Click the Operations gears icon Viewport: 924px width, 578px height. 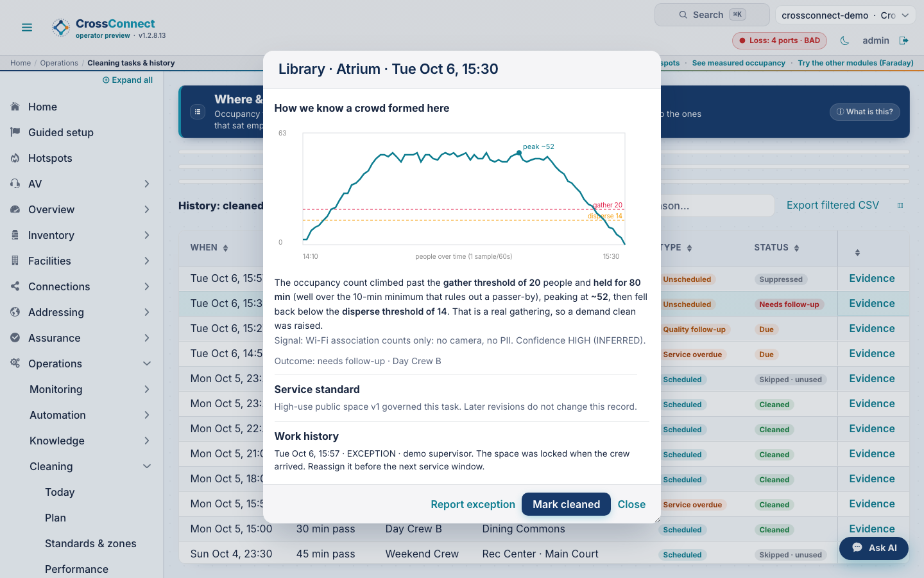[x=15, y=363]
